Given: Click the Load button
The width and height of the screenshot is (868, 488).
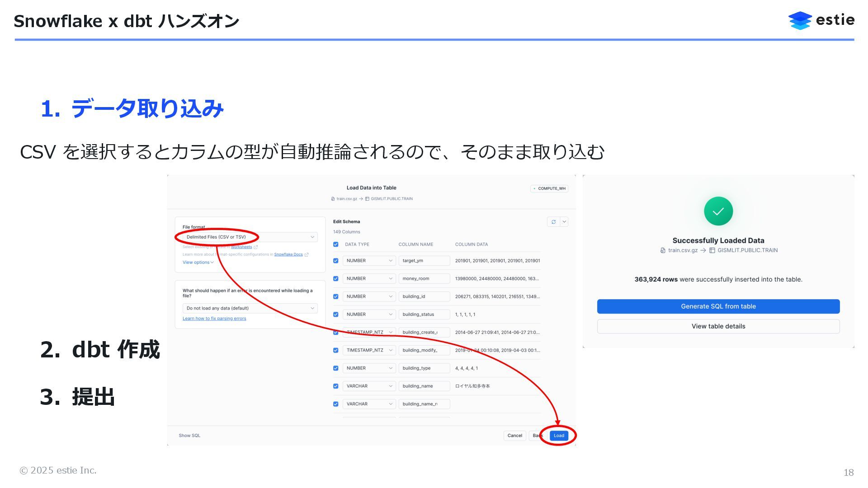Looking at the screenshot, I should [559, 436].
